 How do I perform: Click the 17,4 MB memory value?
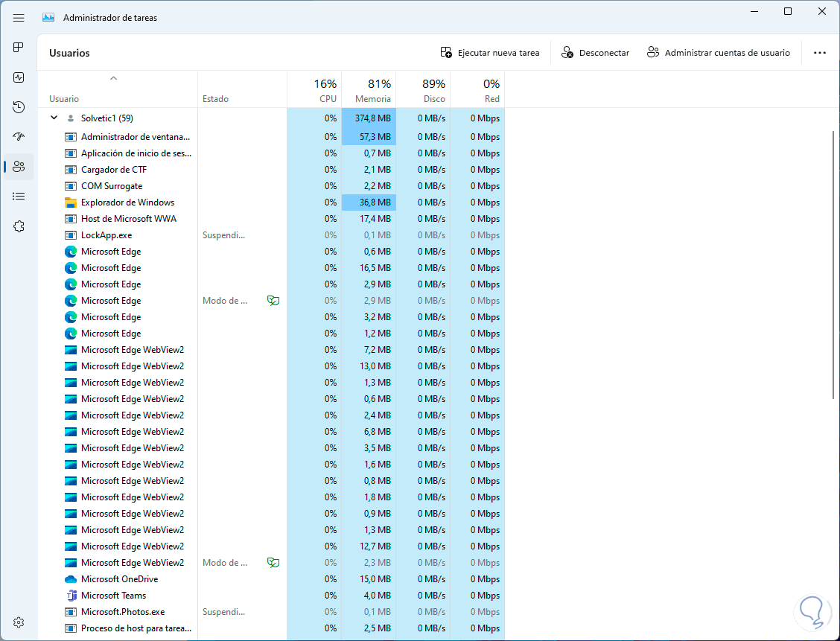click(x=375, y=219)
